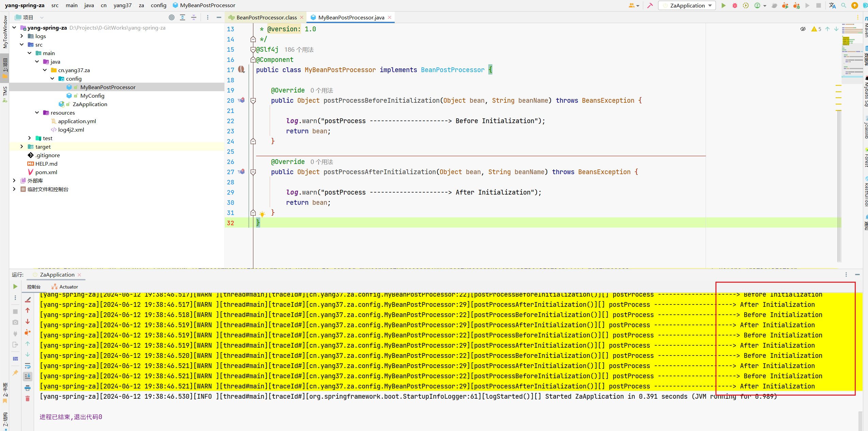Screen dimensions: 868x431
Task: Open the Actuator tab in run panel
Action: pos(65,287)
